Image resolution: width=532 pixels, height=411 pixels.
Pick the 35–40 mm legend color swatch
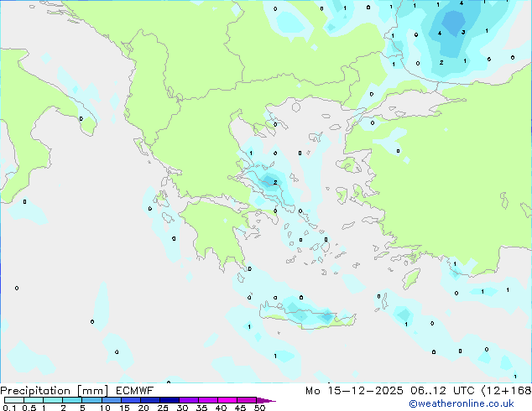tap(207, 400)
